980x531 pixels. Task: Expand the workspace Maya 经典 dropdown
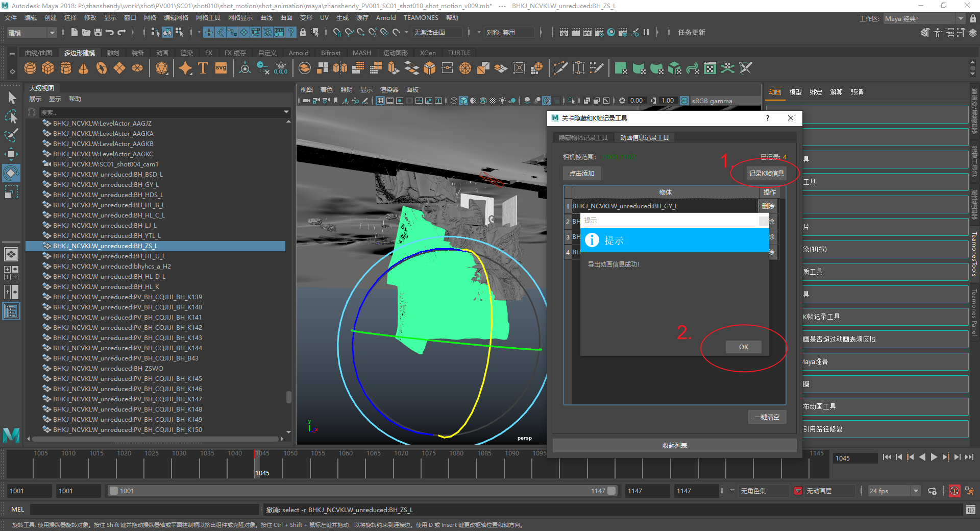(x=960, y=19)
